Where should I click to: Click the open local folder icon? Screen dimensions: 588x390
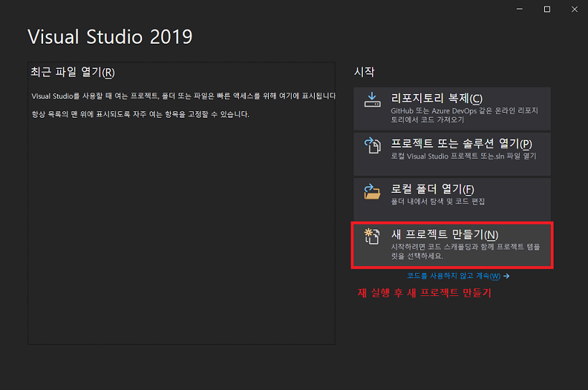(x=372, y=191)
